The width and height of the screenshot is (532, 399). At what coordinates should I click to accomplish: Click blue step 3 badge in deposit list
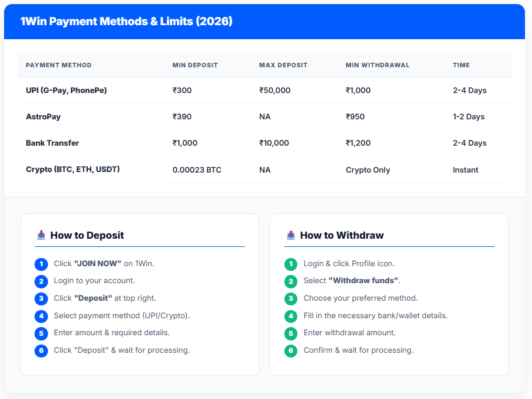[x=41, y=298]
